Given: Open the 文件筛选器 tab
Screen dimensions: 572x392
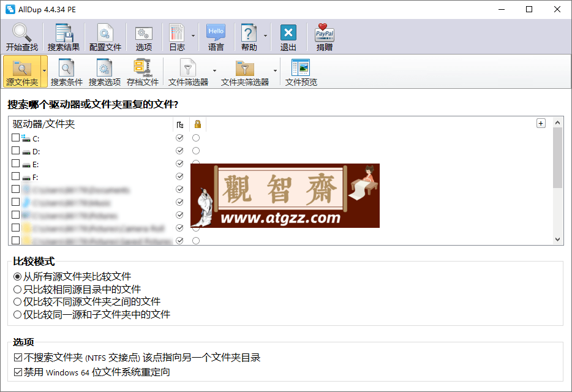Looking at the screenshot, I should [x=188, y=72].
